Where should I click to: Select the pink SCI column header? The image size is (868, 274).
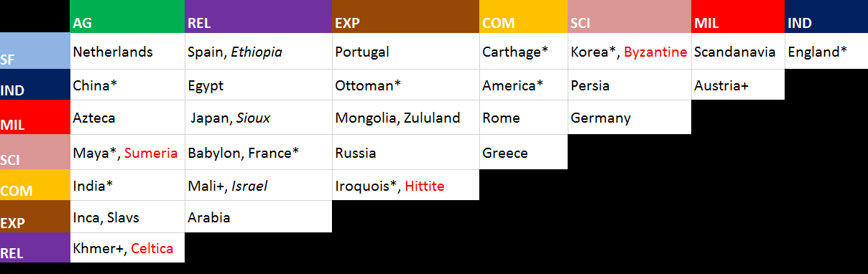tap(629, 16)
